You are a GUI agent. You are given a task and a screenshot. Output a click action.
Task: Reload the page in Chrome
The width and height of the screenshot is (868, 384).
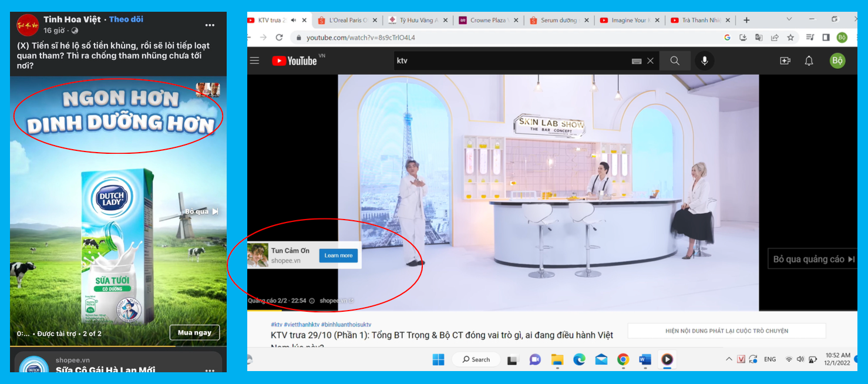(x=280, y=37)
